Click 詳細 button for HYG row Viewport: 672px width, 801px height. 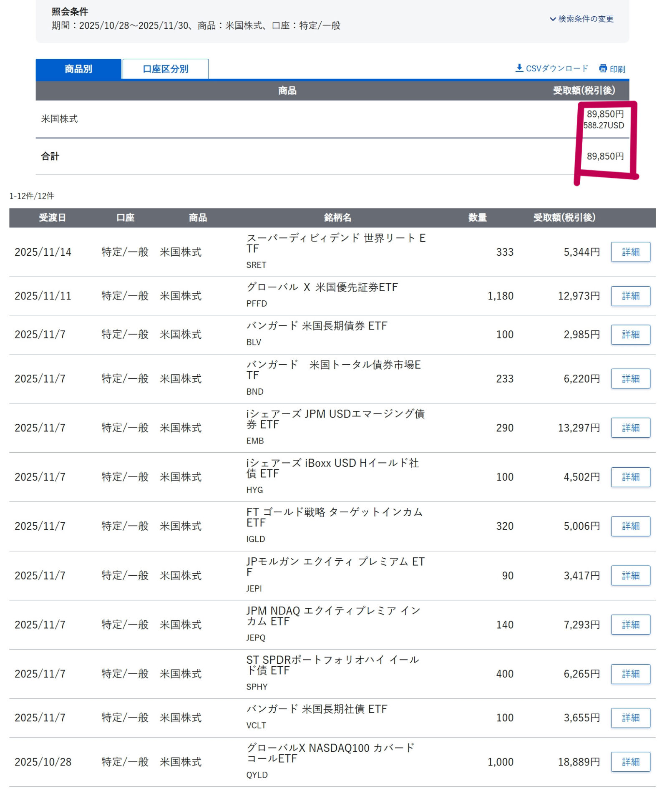point(630,477)
